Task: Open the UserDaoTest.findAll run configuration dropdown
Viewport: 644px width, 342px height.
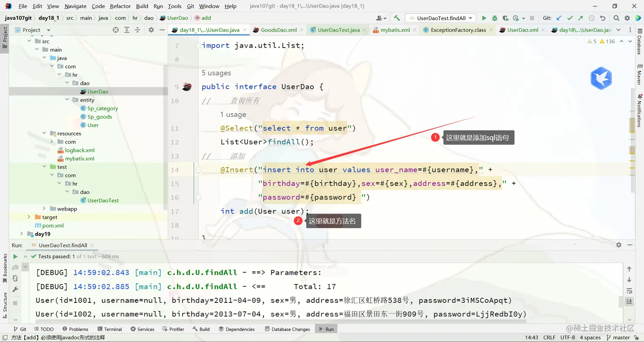Action: pyautogui.click(x=440, y=18)
